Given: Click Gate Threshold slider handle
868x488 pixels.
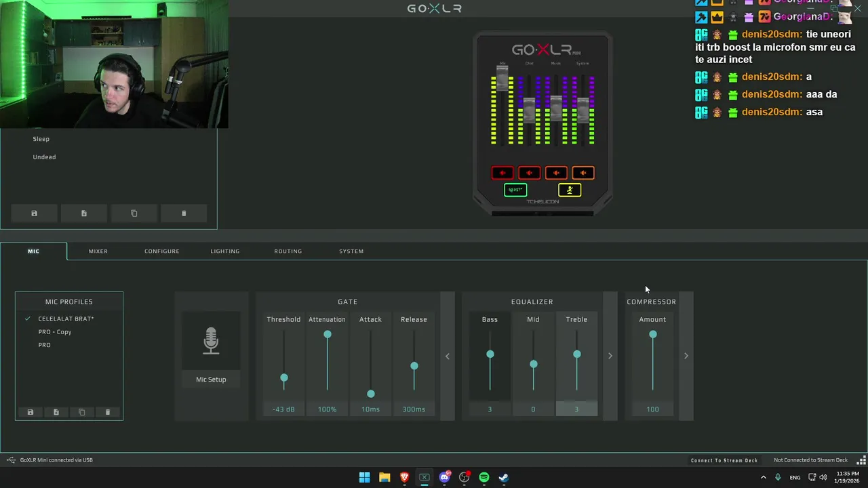Looking at the screenshot, I should [x=284, y=378].
